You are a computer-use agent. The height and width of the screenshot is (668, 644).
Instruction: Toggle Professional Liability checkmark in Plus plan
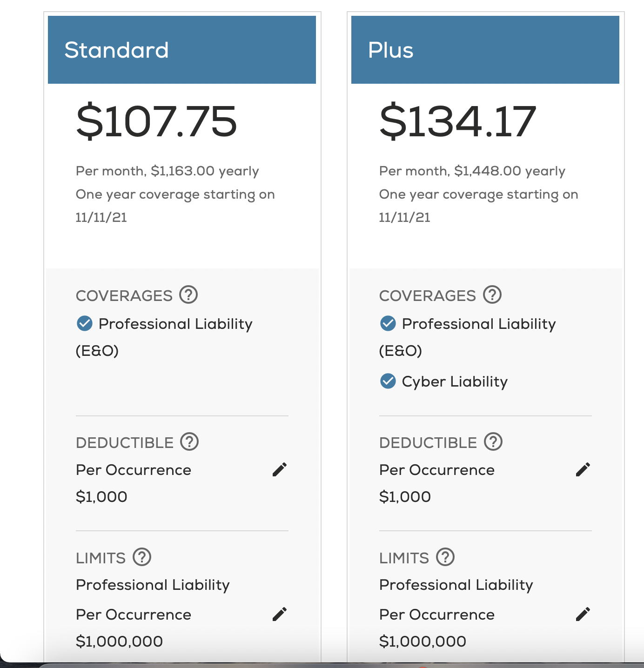pyautogui.click(x=388, y=323)
